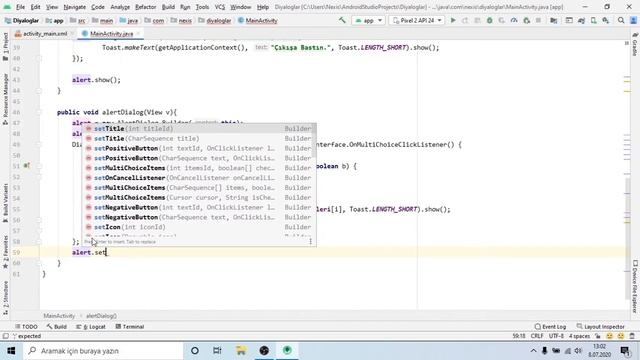Image resolution: width=640 pixels, height=360 pixels.
Task: Open the Search Everywhere magnifier
Action: [621, 20]
